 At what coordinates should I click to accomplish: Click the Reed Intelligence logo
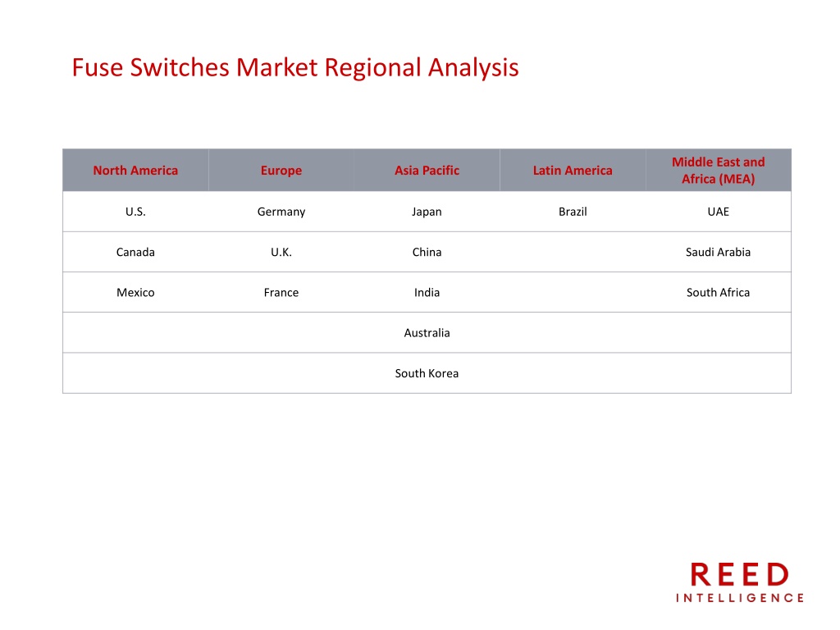pos(740,582)
